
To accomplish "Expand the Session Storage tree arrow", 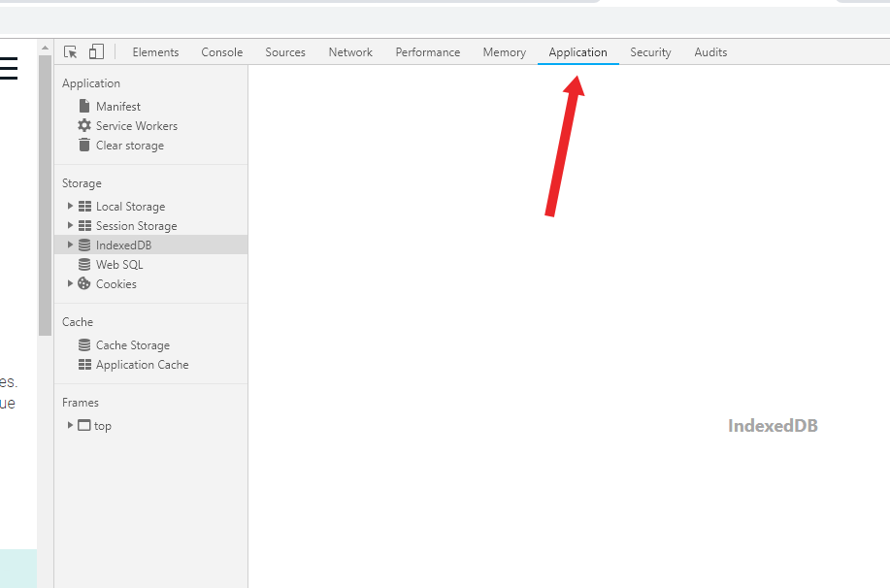I will pyautogui.click(x=70, y=225).
